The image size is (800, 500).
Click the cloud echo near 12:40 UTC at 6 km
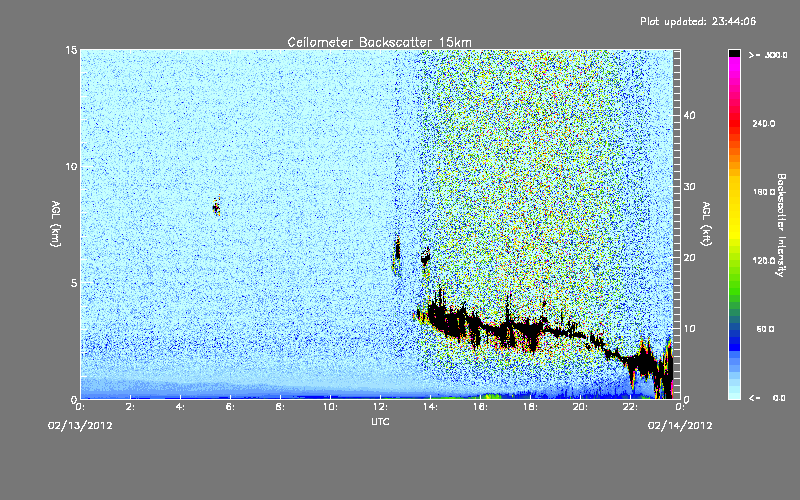(397, 254)
